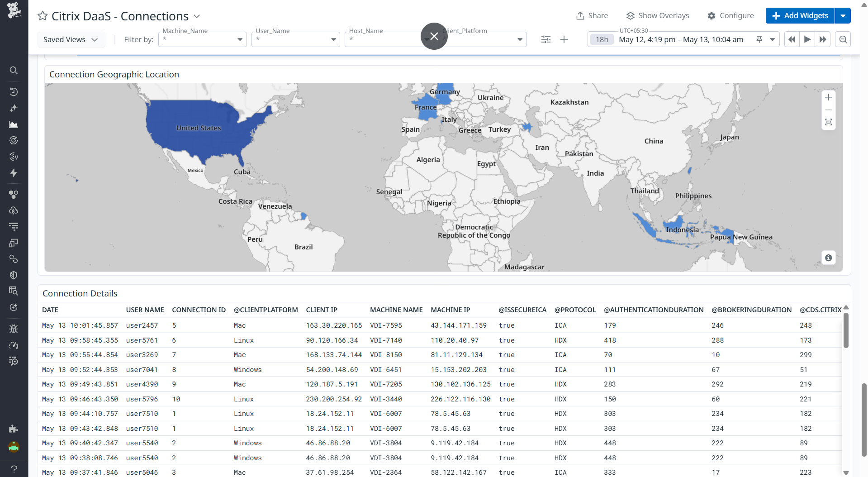868x477 pixels.
Task: Open the sidebar search icon
Action: [14, 70]
